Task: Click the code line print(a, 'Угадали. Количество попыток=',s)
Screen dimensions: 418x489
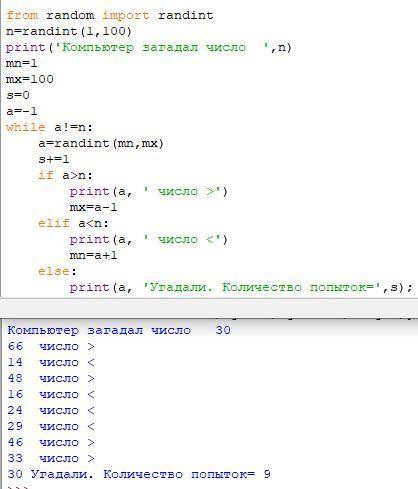Action: coord(241,287)
